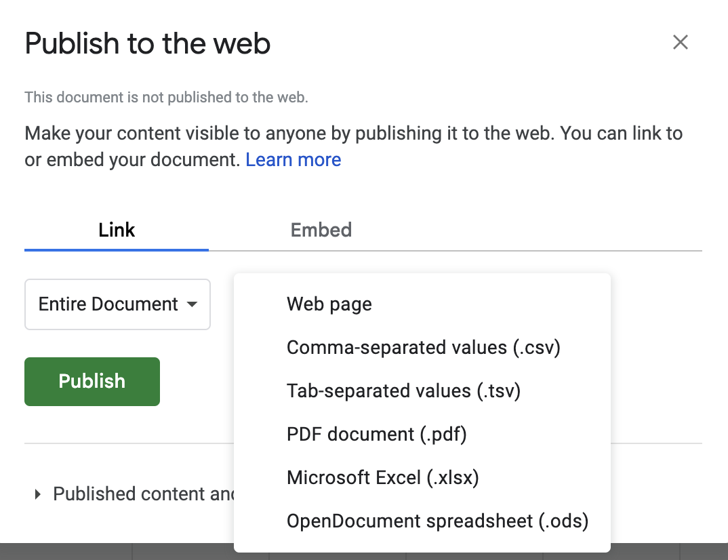Choose PDF document (.pdf) format
728x560 pixels.
(376, 434)
